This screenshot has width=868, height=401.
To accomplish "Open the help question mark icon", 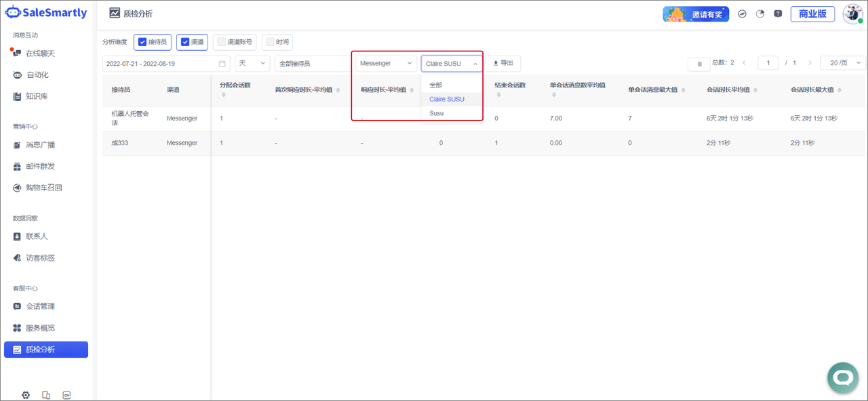I will (778, 14).
